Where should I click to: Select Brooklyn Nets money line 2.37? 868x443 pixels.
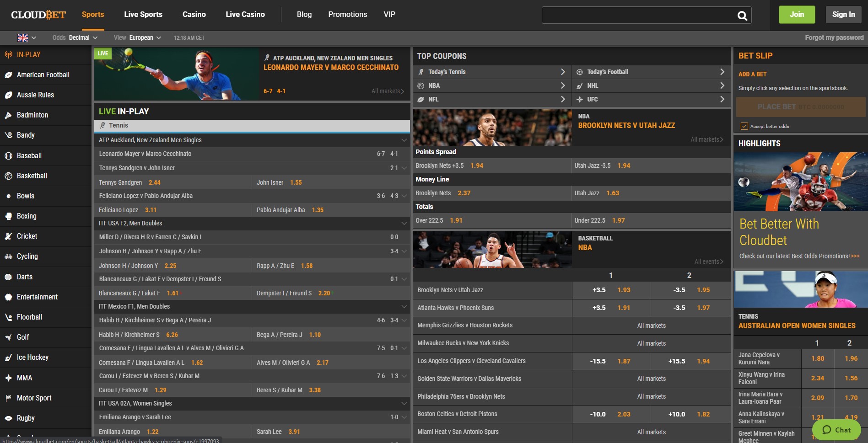click(x=464, y=193)
